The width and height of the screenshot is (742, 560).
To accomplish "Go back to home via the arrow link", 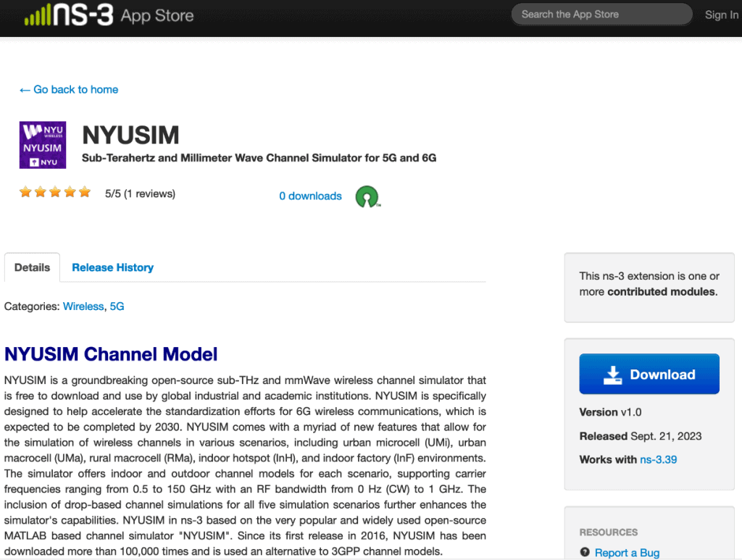I will click(x=69, y=90).
